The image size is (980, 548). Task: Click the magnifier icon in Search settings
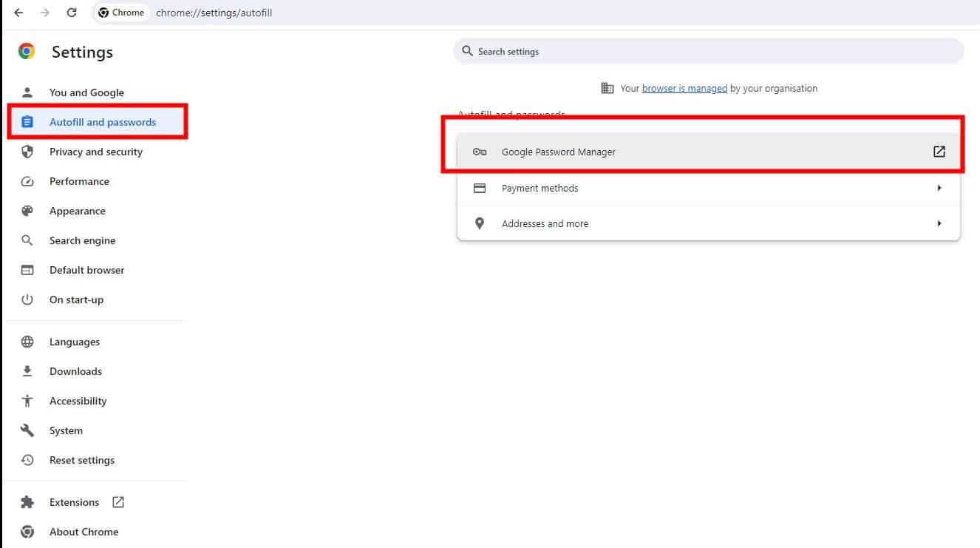point(467,51)
